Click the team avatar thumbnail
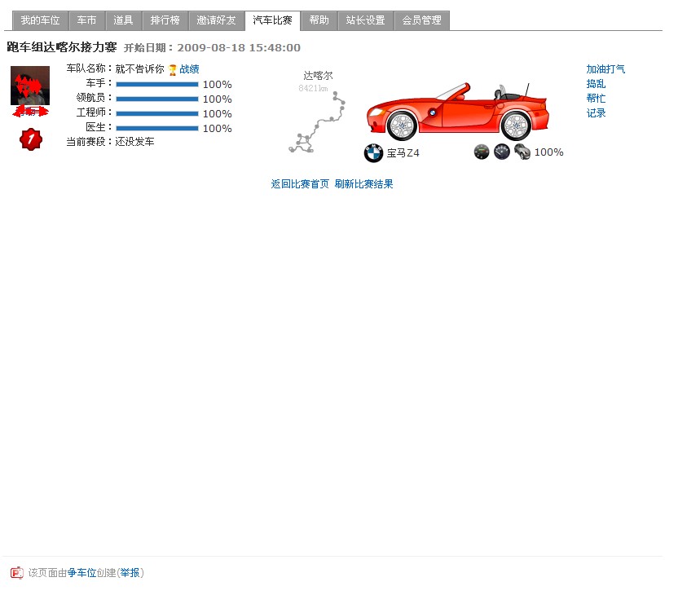700x595 pixels. (x=30, y=86)
